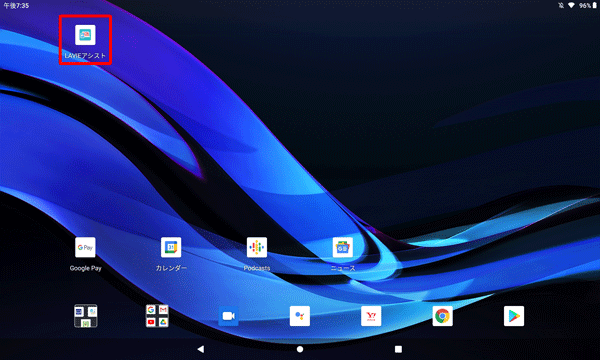The height and width of the screenshot is (360, 600).
Task: Launch the Yahoo! Japan app
Action: (x=371, y=316)
